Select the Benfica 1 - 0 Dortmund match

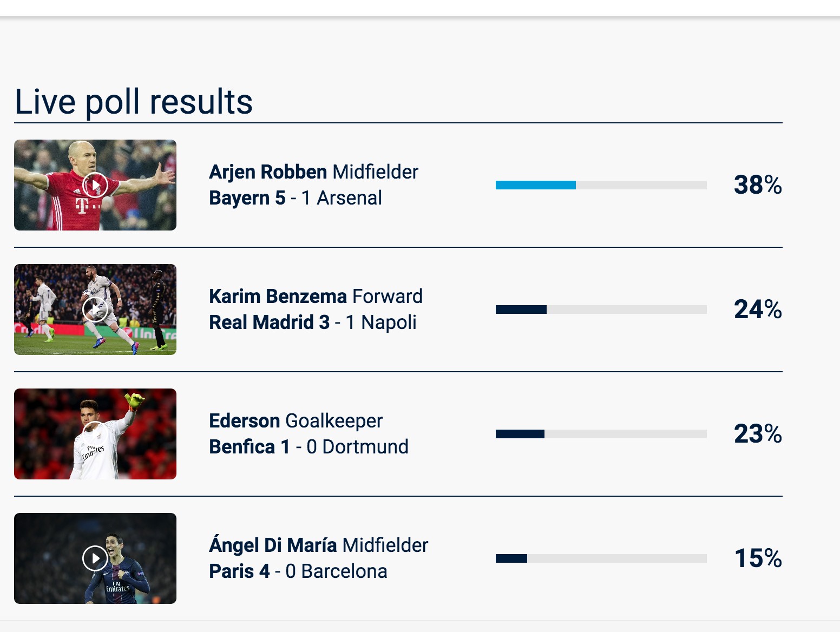[309, 447]
